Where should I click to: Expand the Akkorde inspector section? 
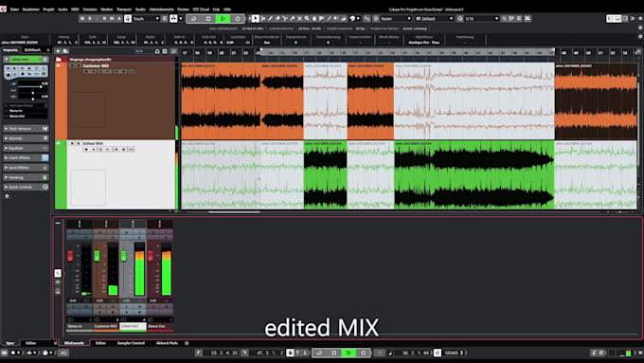click(x=26, y=138)
